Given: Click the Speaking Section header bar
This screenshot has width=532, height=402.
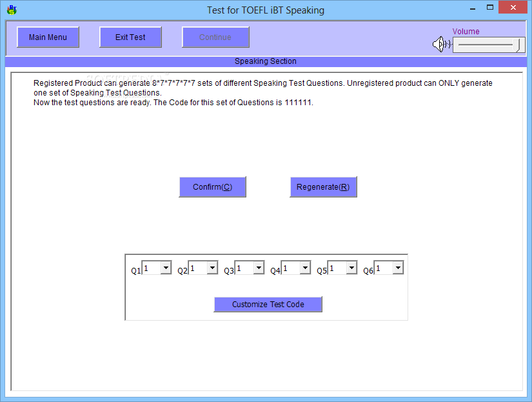Looking at the screenshot, I should click(x=266, y=61).
